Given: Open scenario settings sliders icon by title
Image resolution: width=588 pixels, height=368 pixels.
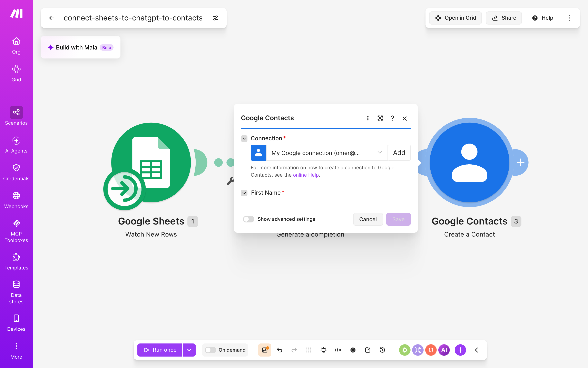Looking at the screenshot, I should point(216,18).
